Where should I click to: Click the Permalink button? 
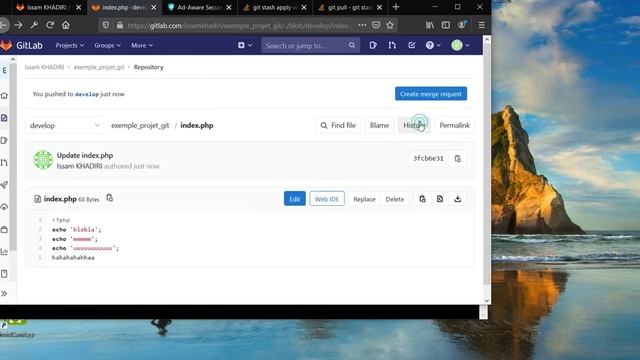454,125
